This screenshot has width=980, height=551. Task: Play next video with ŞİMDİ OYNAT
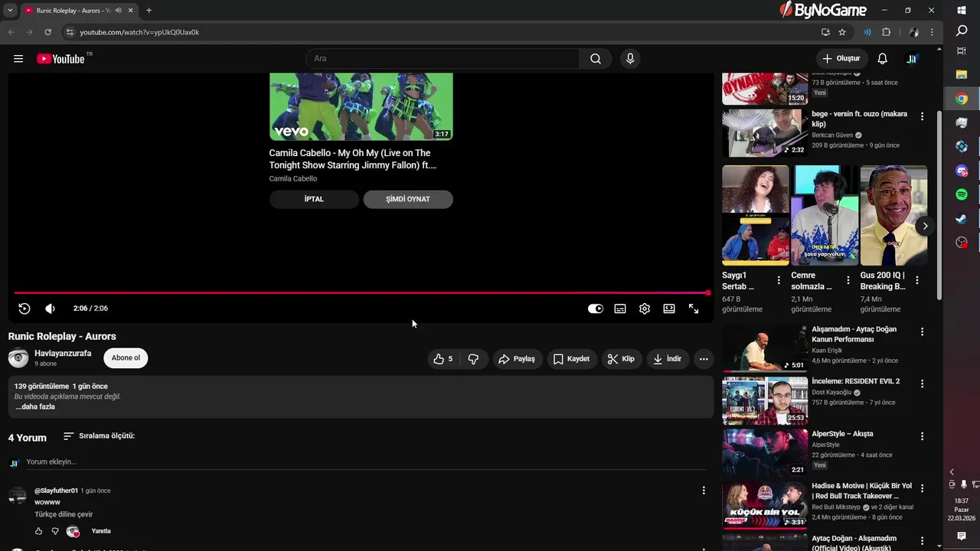pyautogui.click(x=408, y=199)
